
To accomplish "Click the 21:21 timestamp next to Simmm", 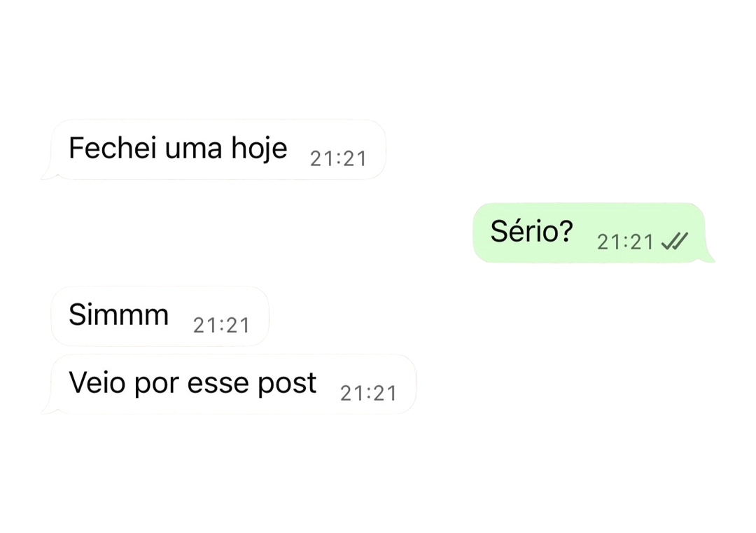I will 221,326.
